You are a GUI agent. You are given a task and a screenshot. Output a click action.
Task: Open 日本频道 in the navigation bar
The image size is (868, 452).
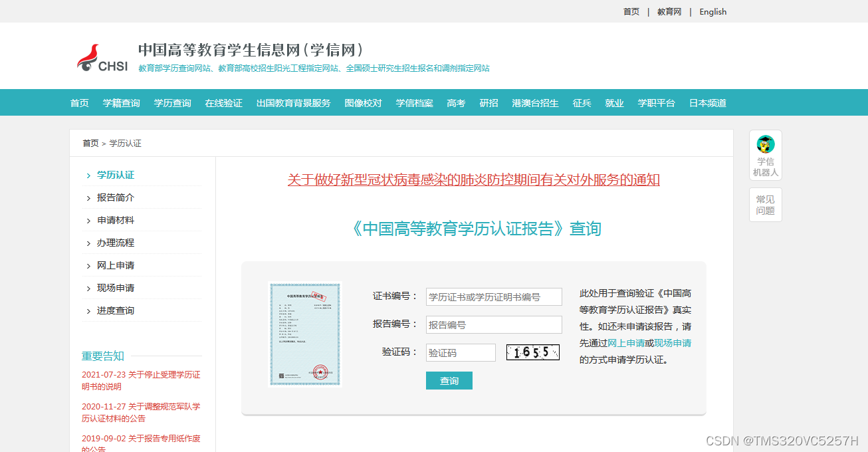coord(708,103)
